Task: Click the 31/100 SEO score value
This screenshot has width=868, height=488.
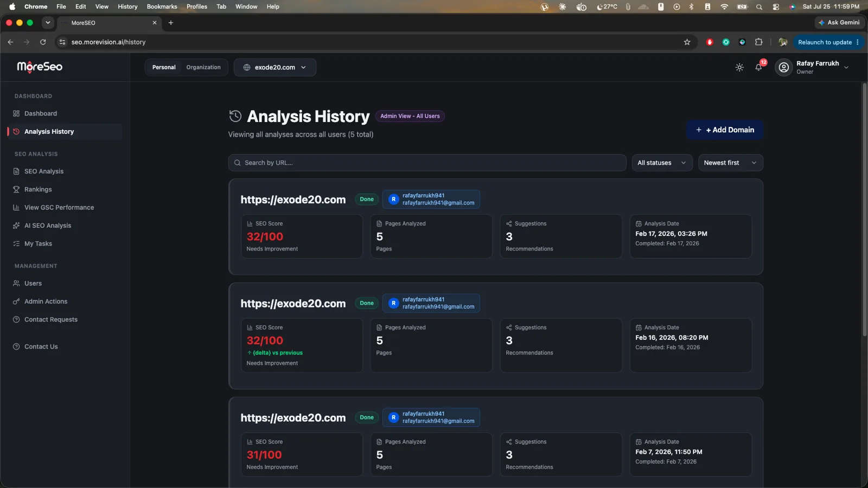Action: point(264,455)
